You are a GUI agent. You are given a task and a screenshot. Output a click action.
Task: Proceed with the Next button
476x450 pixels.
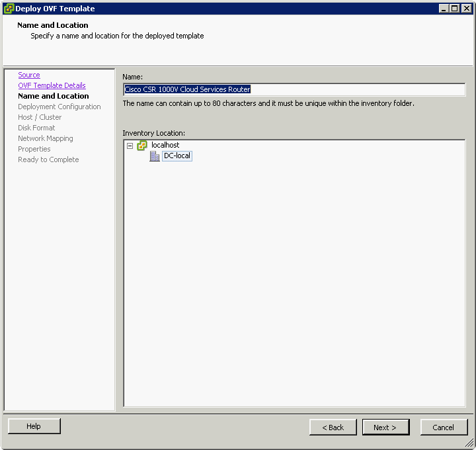(385, 427)
